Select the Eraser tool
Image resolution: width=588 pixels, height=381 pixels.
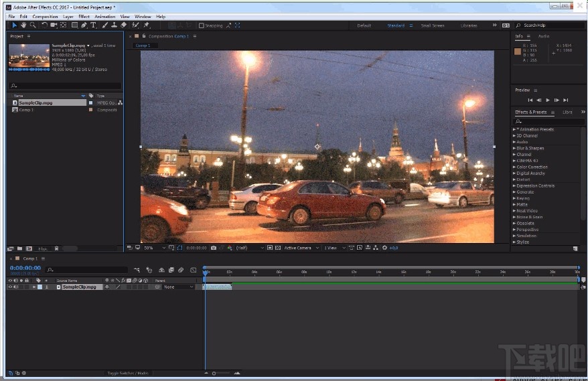(x=123, y=25)
